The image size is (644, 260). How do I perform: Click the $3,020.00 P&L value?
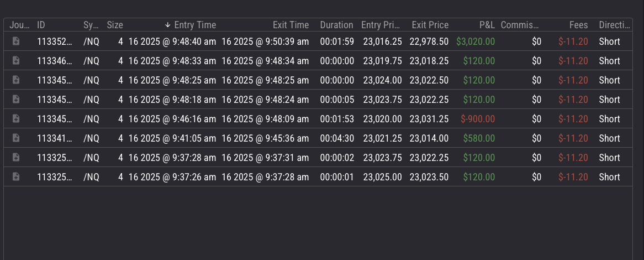point(476,41)
